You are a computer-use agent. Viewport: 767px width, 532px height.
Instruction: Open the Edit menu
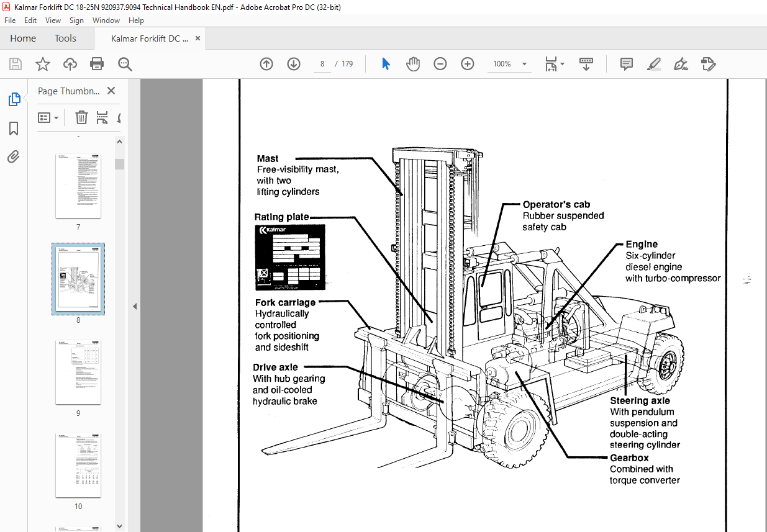coord(30,20)
